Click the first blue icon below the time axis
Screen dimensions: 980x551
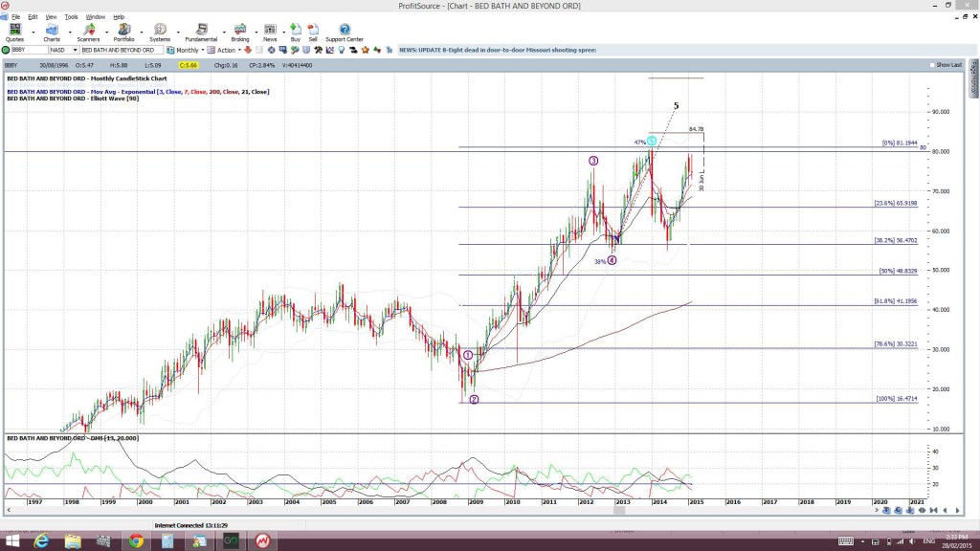point(886,511)
